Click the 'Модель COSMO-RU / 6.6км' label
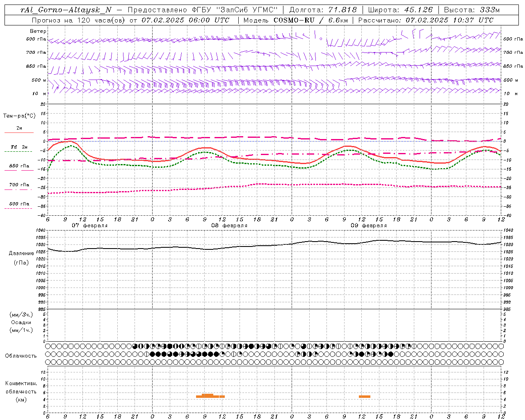 pos(295,20)
